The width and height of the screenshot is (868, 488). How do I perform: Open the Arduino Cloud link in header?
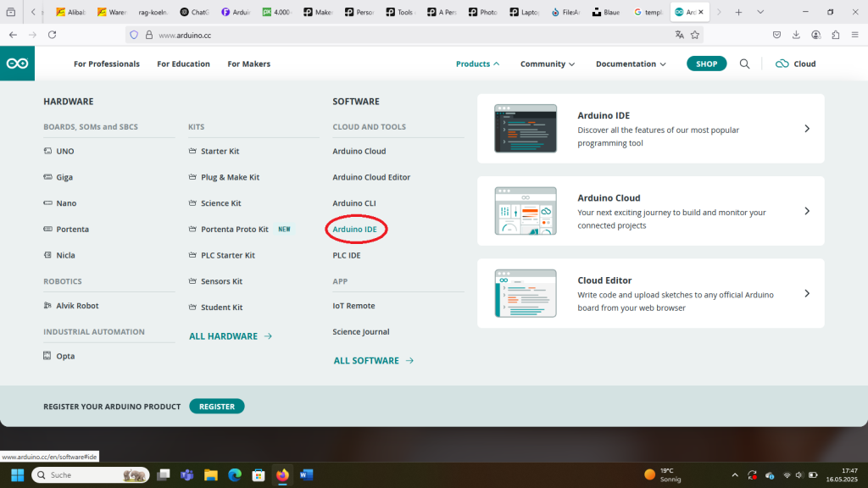[795, 64]
